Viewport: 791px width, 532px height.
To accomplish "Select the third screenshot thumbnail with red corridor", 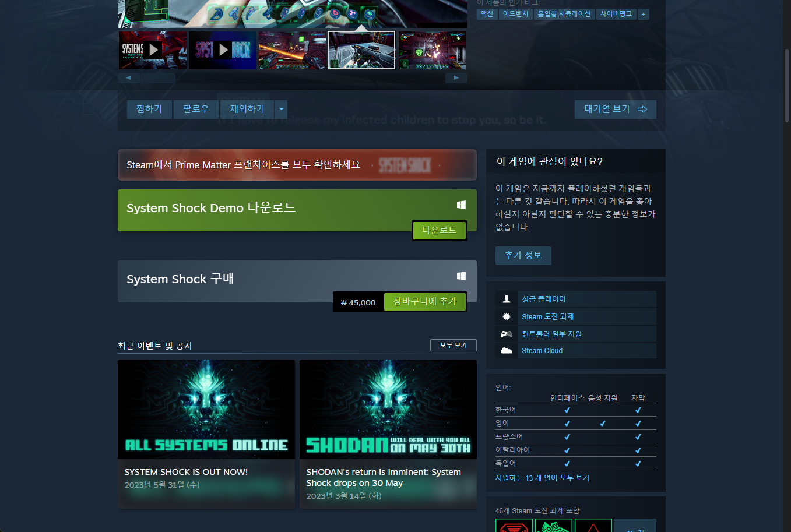I will point(293,50).
